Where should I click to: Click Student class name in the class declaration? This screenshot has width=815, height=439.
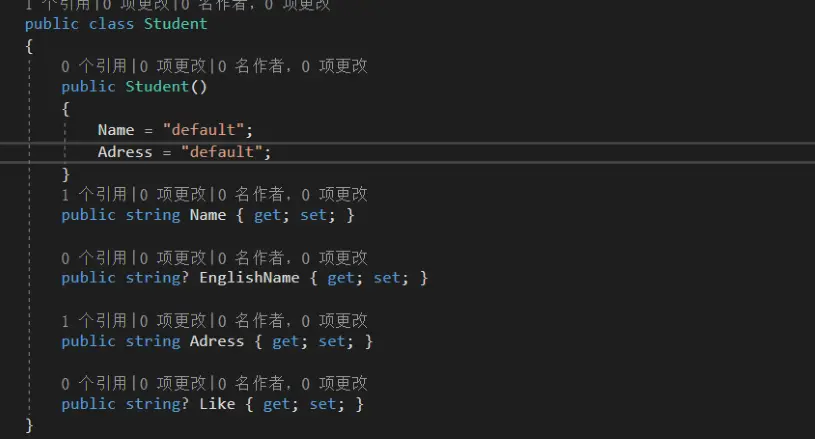pyautogui.click(x=176, y=23)
